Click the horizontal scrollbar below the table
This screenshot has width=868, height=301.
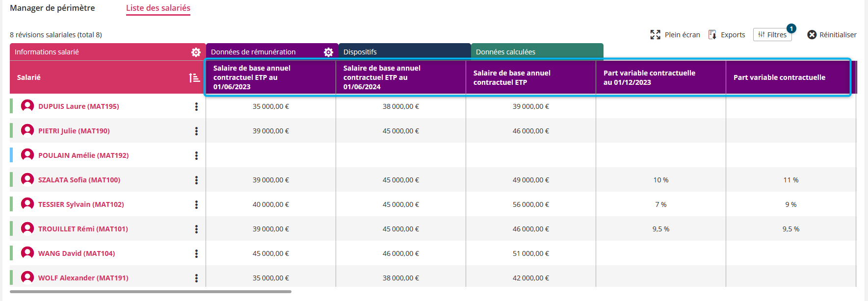[150, 292]
